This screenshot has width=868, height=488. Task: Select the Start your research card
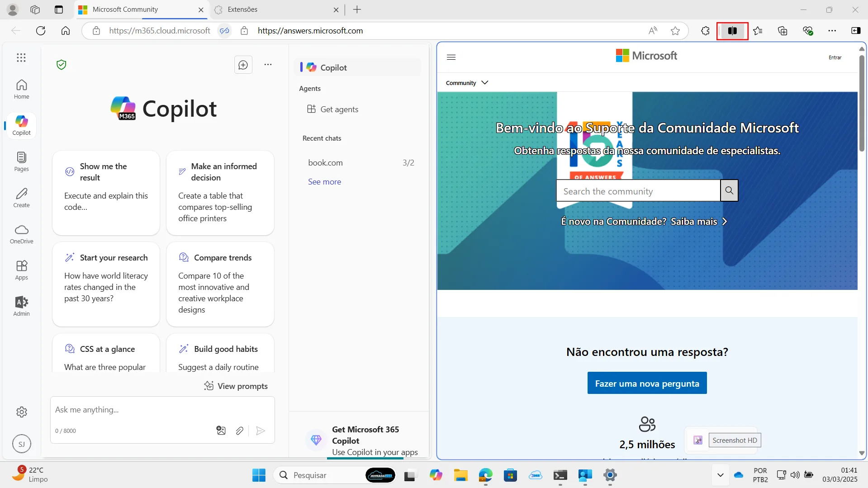[x=106, y=284]
